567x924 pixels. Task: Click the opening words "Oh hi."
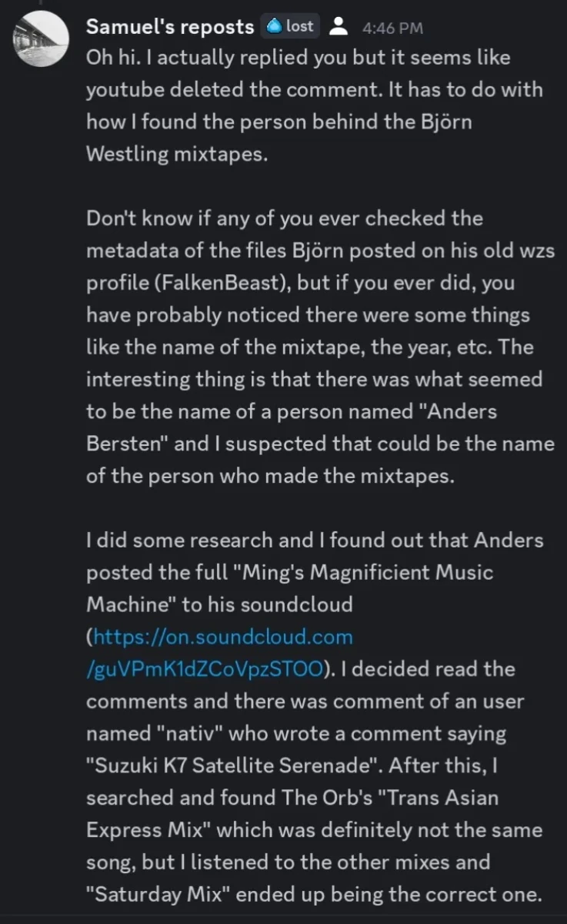coord(112,58)
